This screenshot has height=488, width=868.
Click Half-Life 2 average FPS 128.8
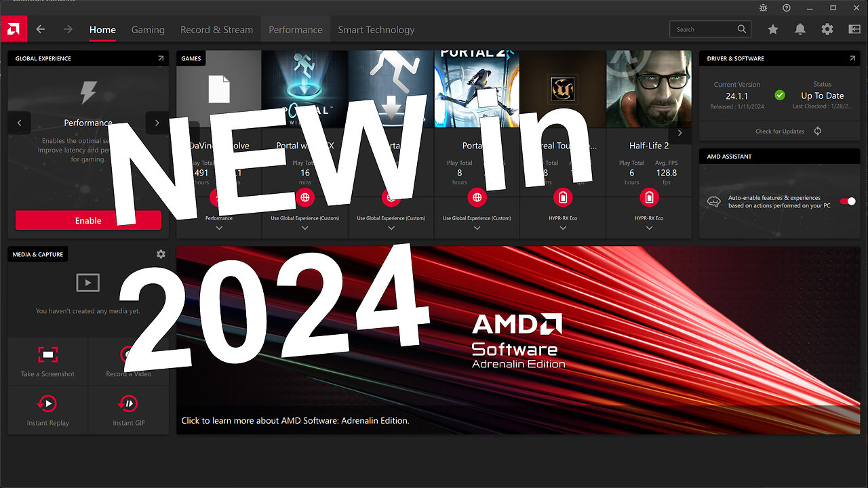tap(667, 173)
